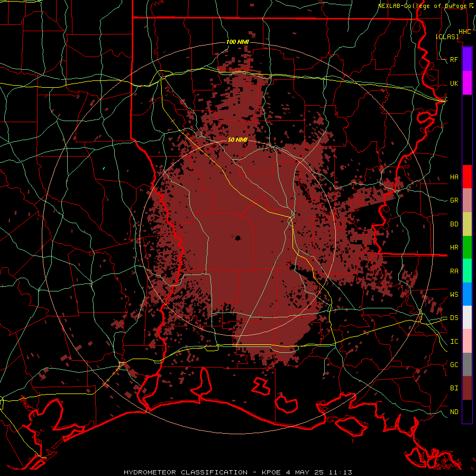Click the GC legend label

point(454,365)
